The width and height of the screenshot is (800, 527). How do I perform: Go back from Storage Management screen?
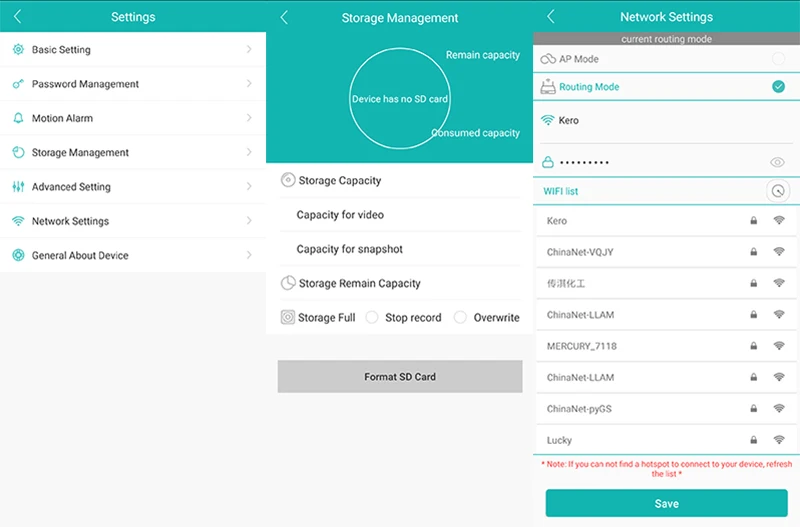[x=284, y=17]
